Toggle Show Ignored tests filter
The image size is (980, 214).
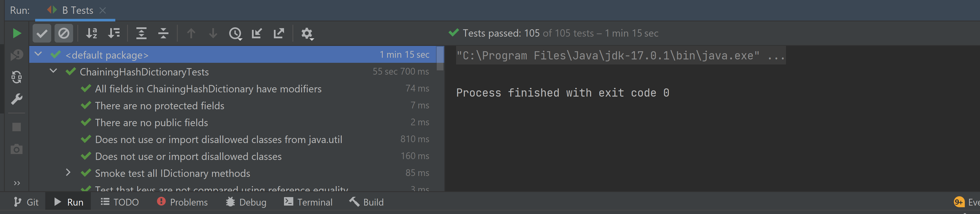(64, 34)
